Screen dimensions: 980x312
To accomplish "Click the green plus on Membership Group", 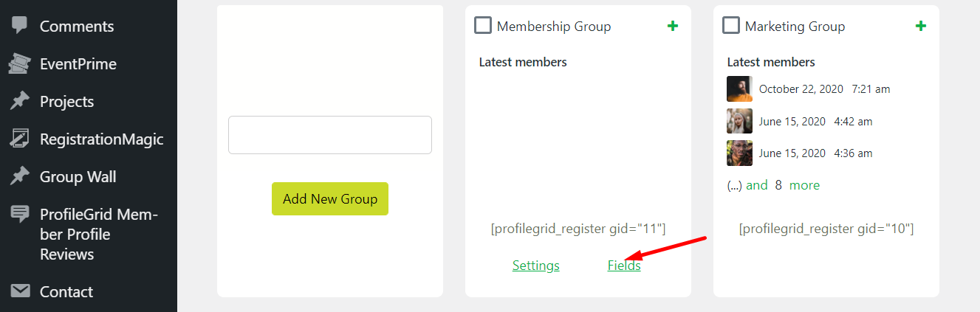I will tap(672, 27).
